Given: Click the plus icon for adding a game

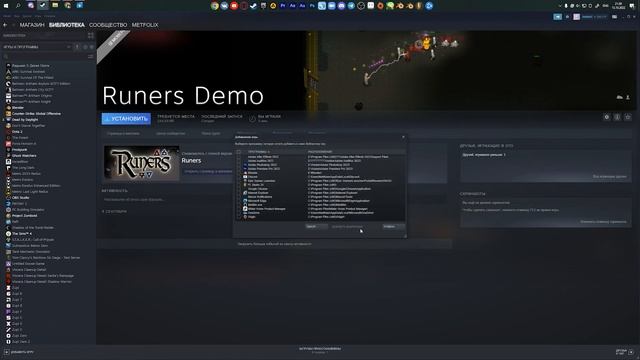Looking at the screenshot, I should click(6, 352).
